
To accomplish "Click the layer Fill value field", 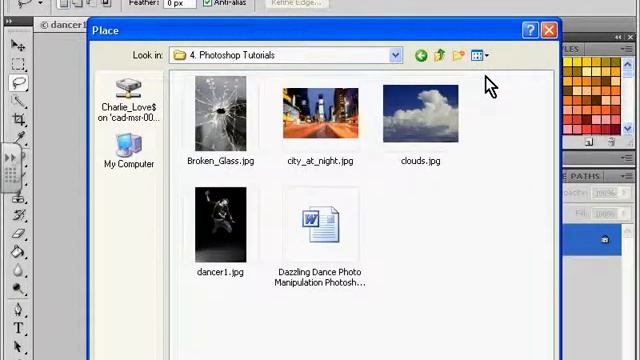I will coord(605,213).
